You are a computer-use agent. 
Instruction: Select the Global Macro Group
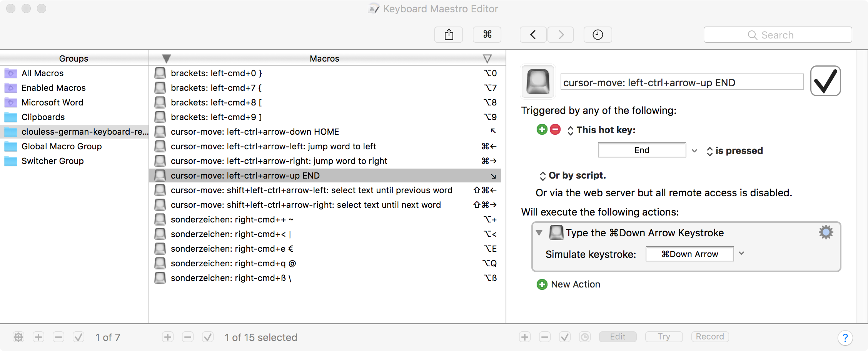[62, 146]
